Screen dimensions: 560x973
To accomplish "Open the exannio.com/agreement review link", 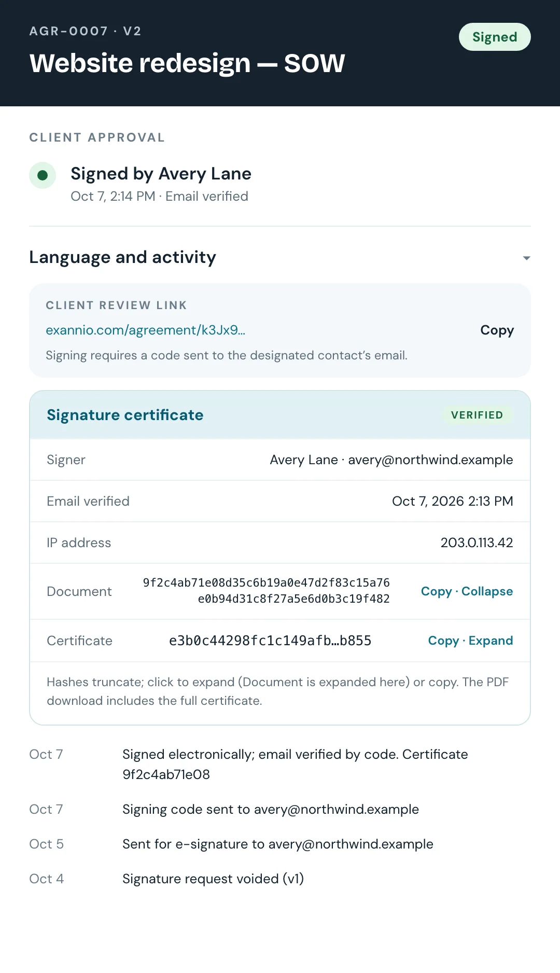I will pyautogui.click(x=145, y=330).
